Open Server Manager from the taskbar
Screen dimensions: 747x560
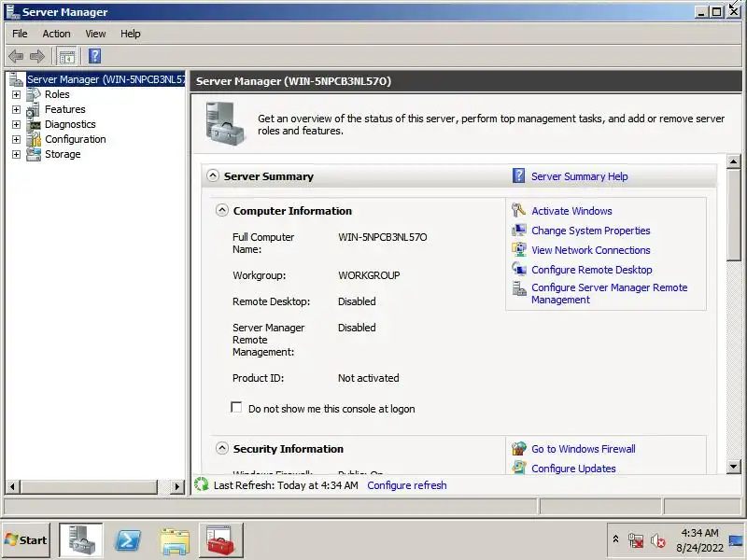[x=80, y=540]
